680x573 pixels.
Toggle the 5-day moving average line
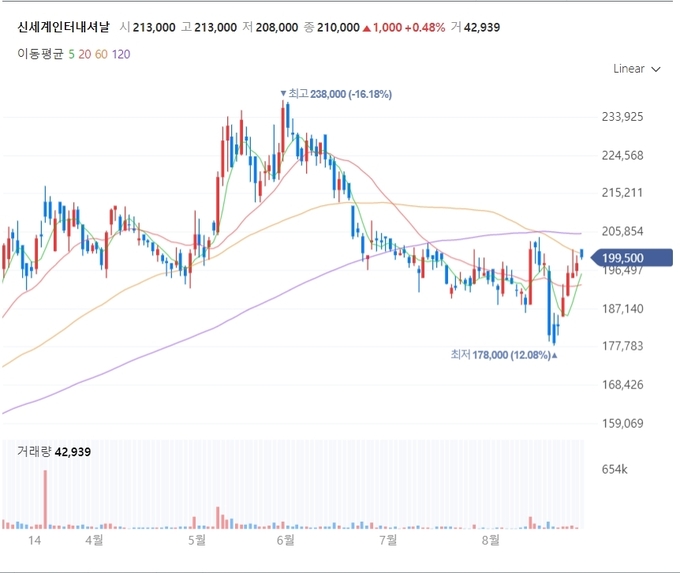(72, 54)
